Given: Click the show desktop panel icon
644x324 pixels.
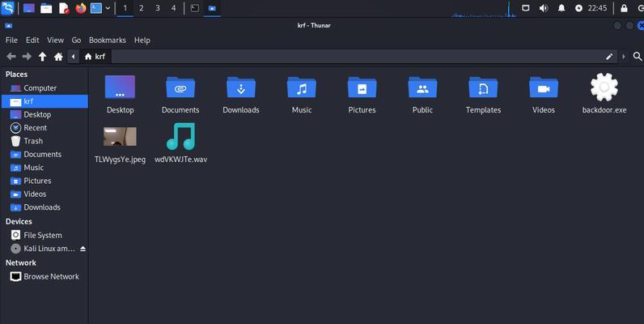Looking at the screenshot, I should tap(29, 8).
